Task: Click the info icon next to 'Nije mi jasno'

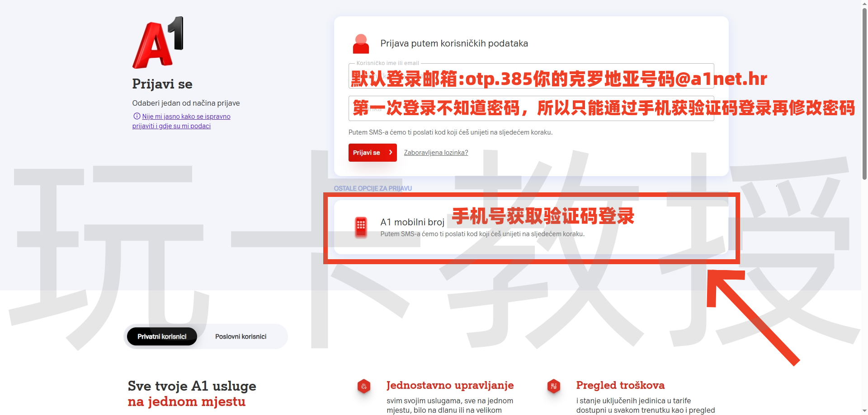Action: point(137,116)
